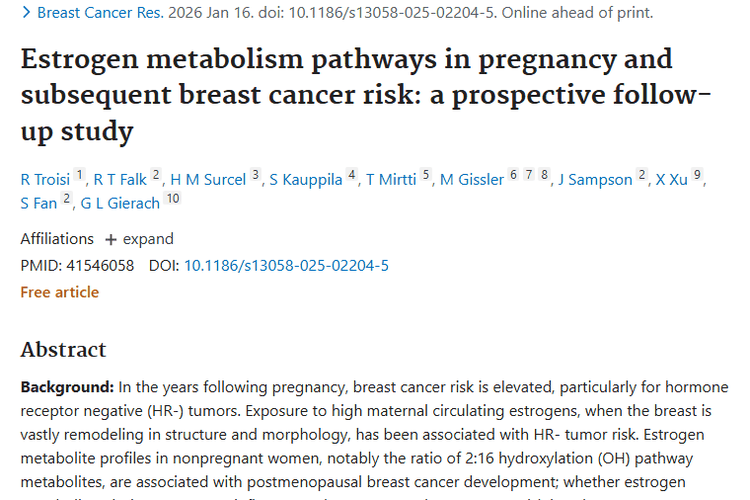This screenshot has width=750, height=500.
Task: Click the article title heading
Action: (346, 95)
